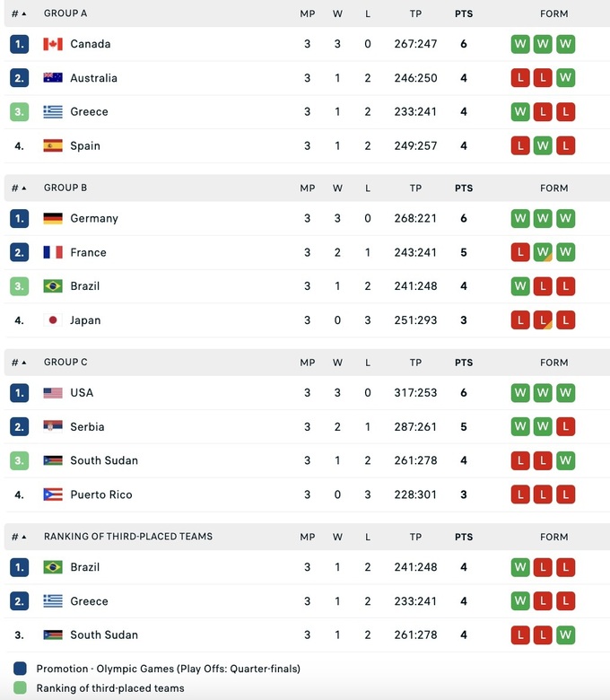Click Serbia's red loss form badge
Screen dimensions: 610x700
tap(565, 427)
